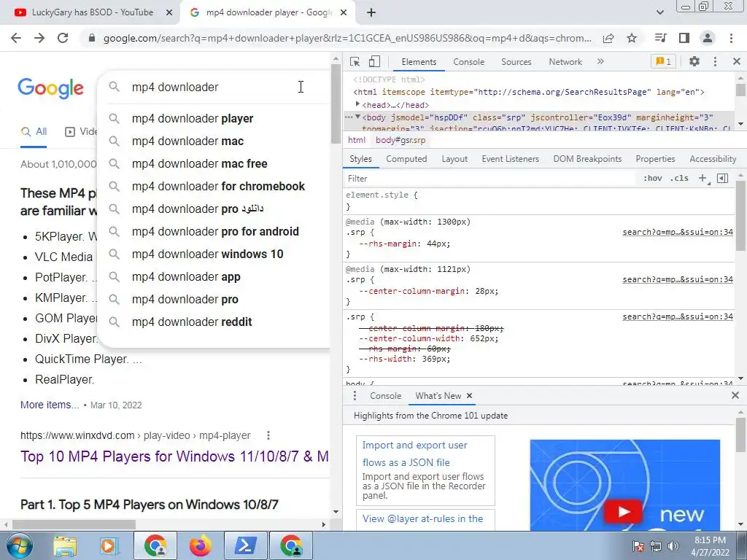Open the media controls icon in toolbar
The height and width of the screenshot is (560, 747).
pos(660,38)
